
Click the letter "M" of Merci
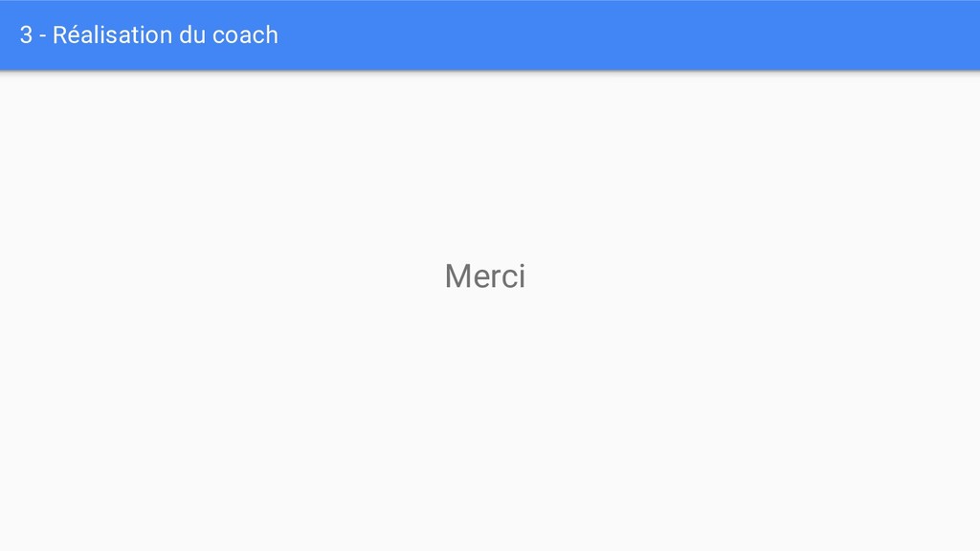(x=457, y=276)
